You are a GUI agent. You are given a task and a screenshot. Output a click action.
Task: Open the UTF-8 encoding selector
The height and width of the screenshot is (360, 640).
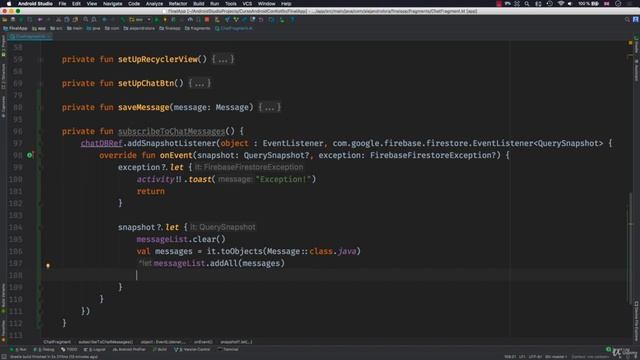click(535, 357)
